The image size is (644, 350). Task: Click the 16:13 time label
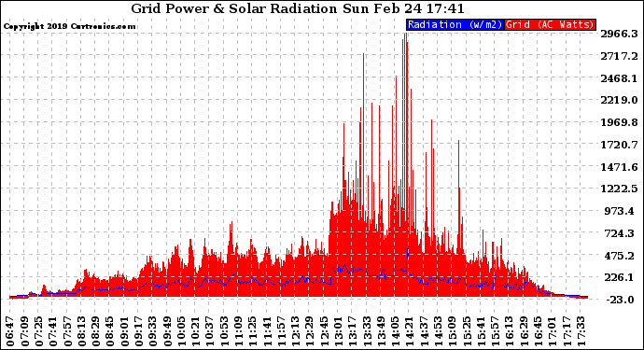pos(510,331)
